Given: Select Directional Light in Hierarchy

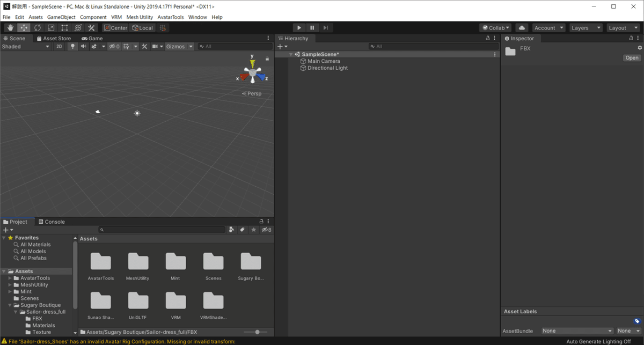Looking at the screenshot, I should [327, 68].
